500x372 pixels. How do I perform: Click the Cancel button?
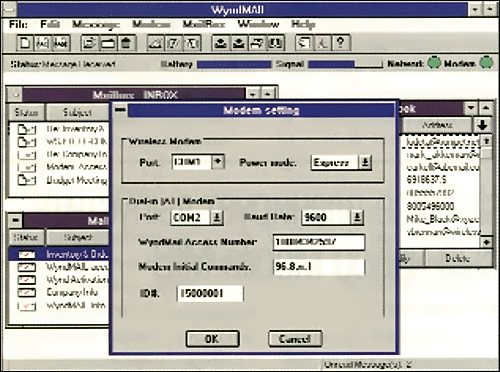(x=295, y=339)
